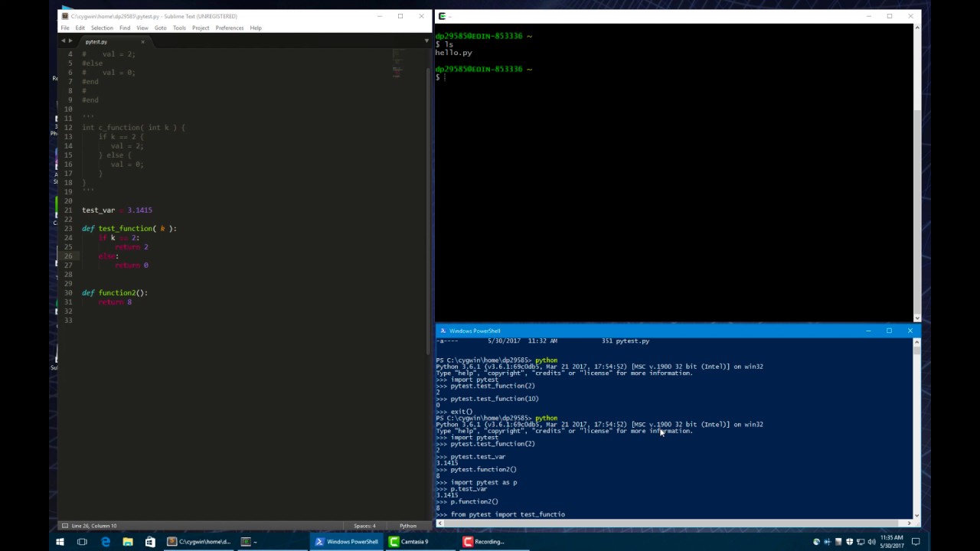
Task: Open the Tools menu in Sublime Text
Action: coord(179,28)
